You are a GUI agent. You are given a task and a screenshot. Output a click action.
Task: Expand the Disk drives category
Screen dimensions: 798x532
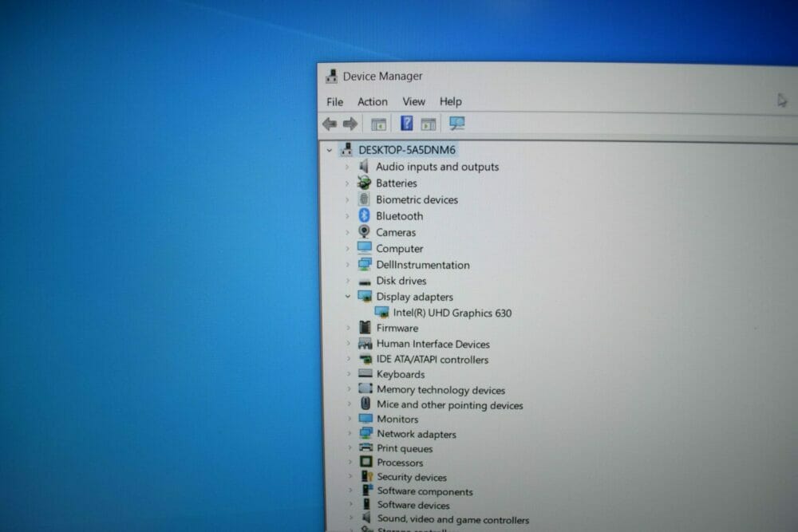pyautogui.click(x=348, y=281)
